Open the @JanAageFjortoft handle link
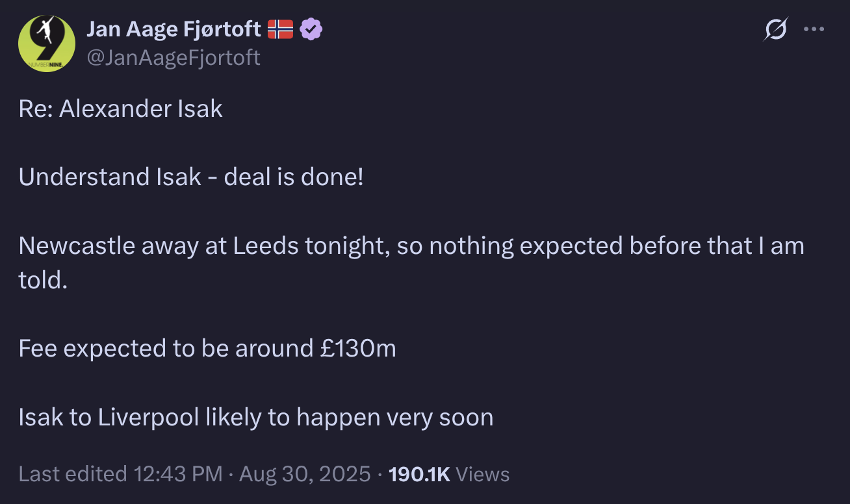This screenshot has width=850, height=504. (173, 58)
